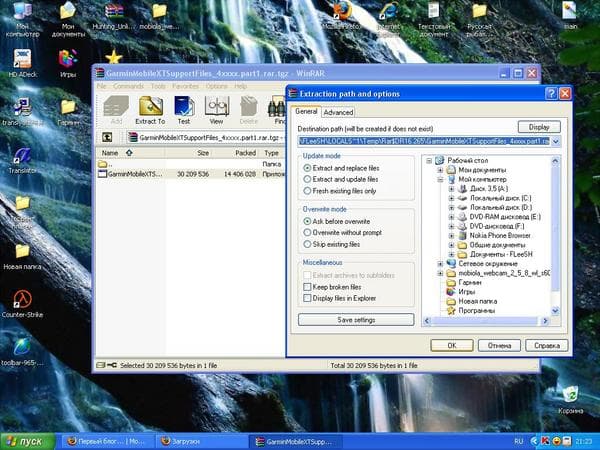Expand the Сетевое окружение tree node
The image size is (600, 450).
click(x=440, y=264)
